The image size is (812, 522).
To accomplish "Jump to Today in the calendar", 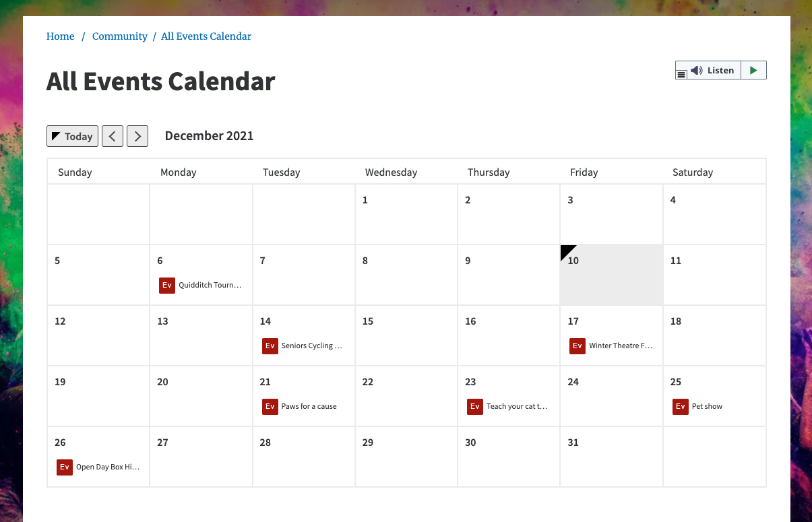I will [72, 136].
